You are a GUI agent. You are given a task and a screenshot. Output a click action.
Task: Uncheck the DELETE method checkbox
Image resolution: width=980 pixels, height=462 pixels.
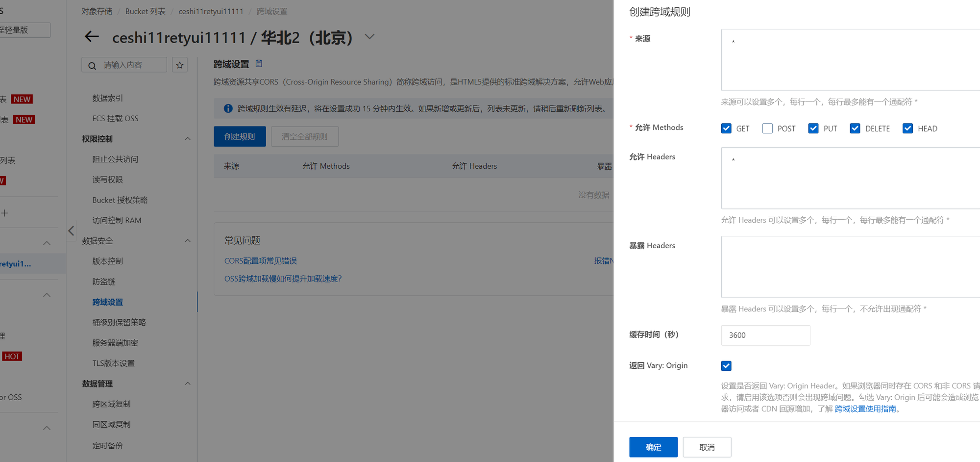point(855,128)
